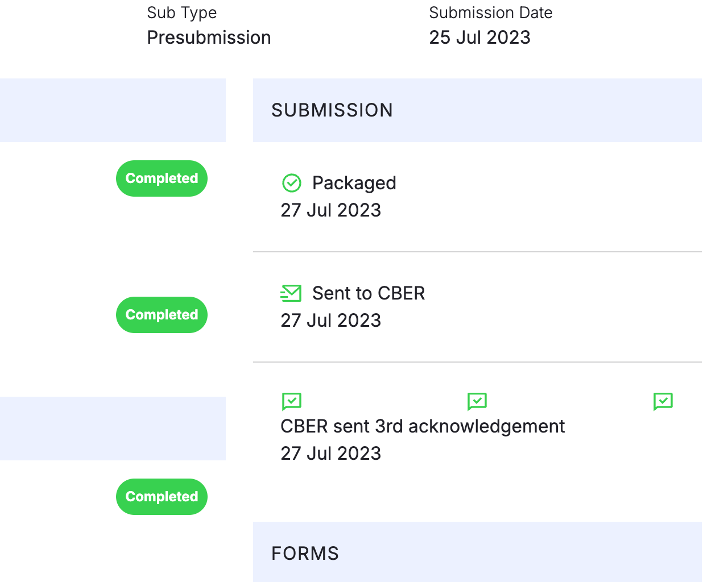Screen dimensions: 728x582
Task: Click the 25 Jul 2023 submission date
Action: coord(479,38)
